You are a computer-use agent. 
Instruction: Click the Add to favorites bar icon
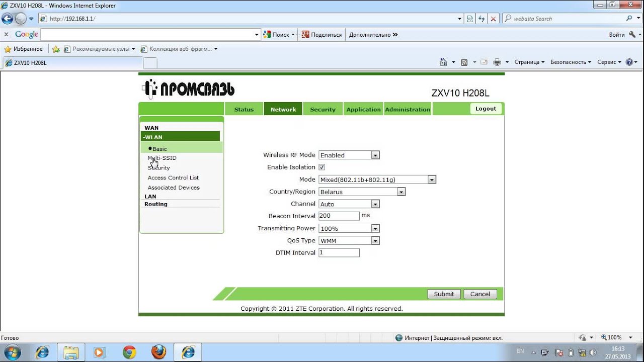point(56,49)
